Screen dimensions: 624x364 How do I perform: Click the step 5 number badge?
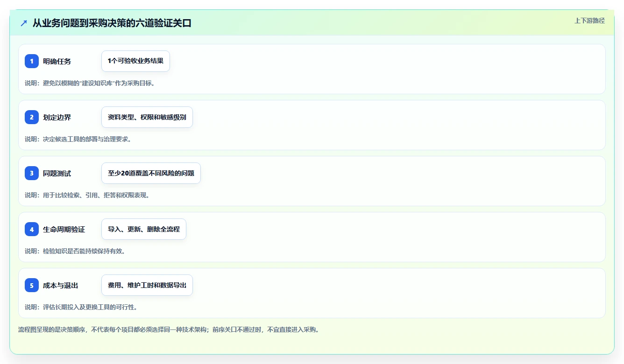click(x=32, y=285)
